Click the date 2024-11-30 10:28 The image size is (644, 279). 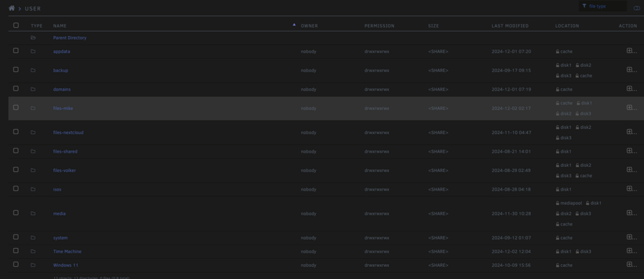(x=511, y=214)
